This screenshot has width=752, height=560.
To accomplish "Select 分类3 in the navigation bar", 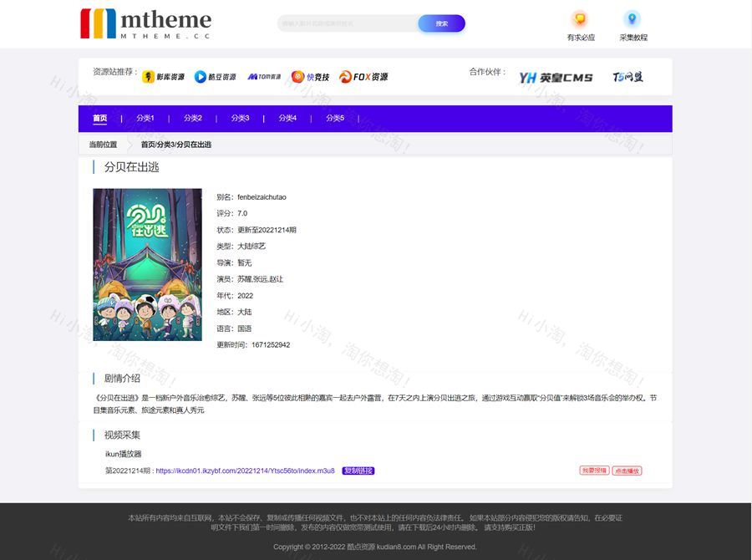I will [240, 118].
